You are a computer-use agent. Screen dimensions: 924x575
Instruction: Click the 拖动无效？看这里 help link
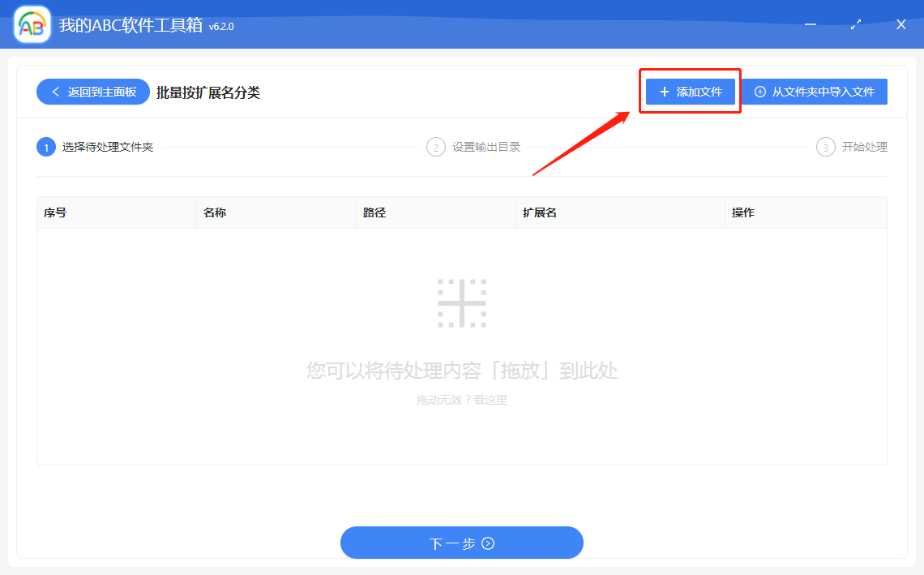(x=462, y=399)
